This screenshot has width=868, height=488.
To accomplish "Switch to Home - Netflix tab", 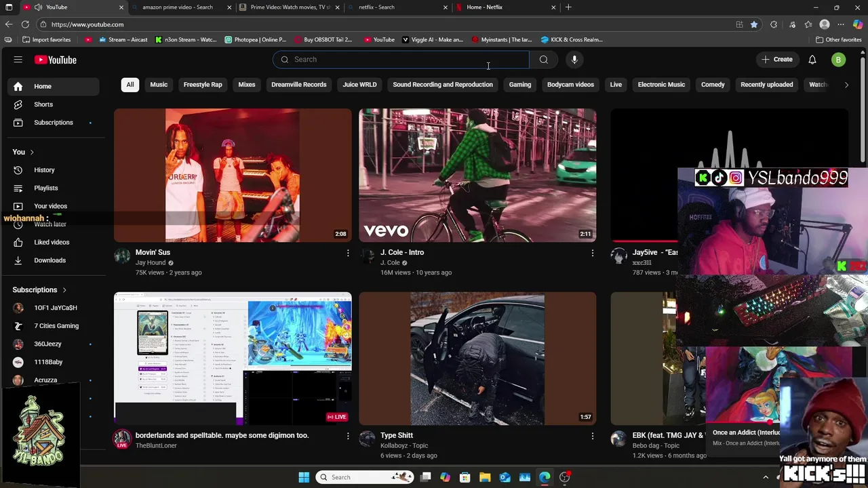I will (x=505, y=7).
